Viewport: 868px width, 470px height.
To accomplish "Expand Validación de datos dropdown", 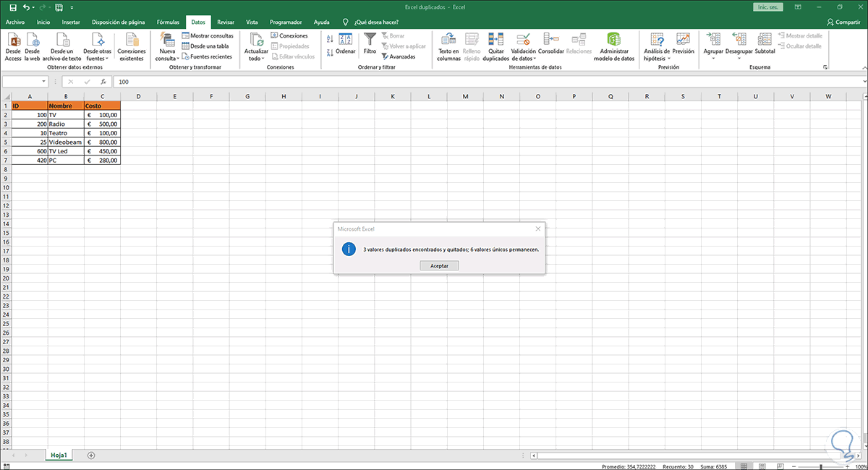I will coord(535,59).
